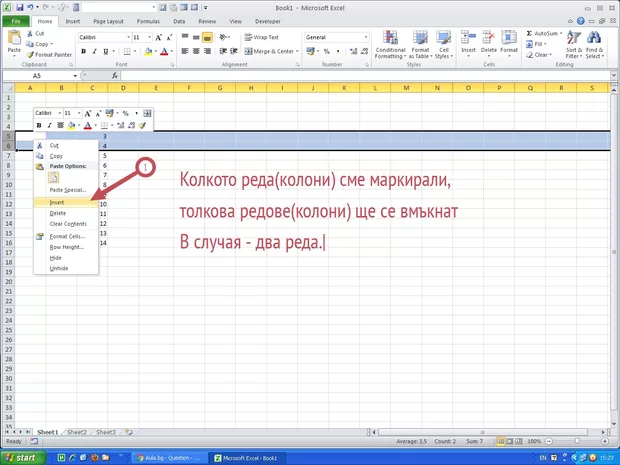The image size is (620, 465).
Task: Click Decrease Font Size in ribbon
Action: pos(169,38)
